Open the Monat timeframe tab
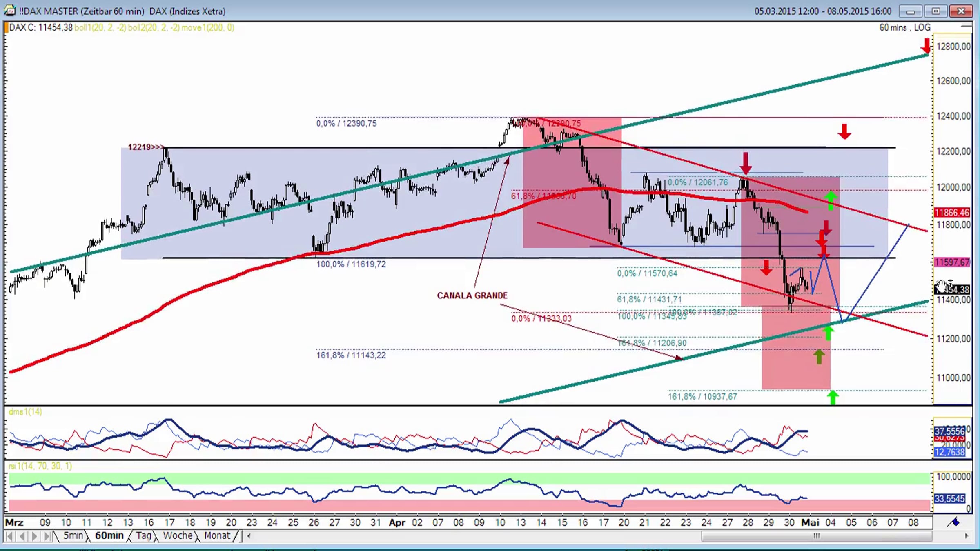This screenshot has width=980, height=551. [x=217, y=535]
